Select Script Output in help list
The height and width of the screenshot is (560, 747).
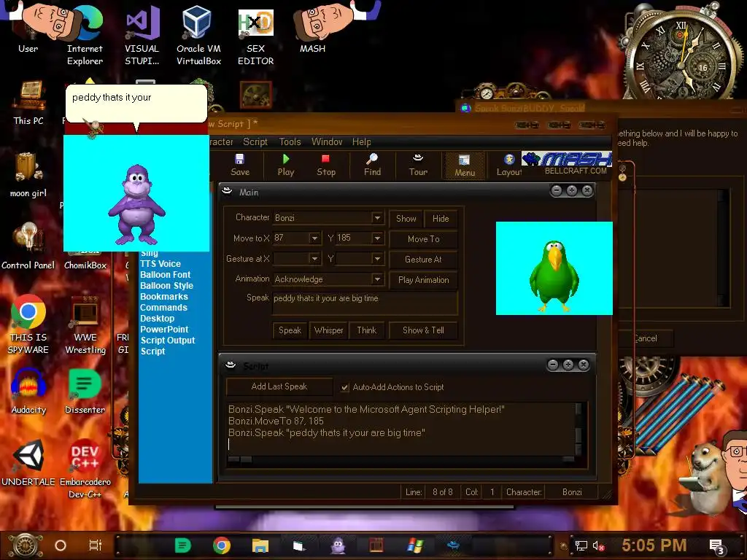click(x=167, y=341)
